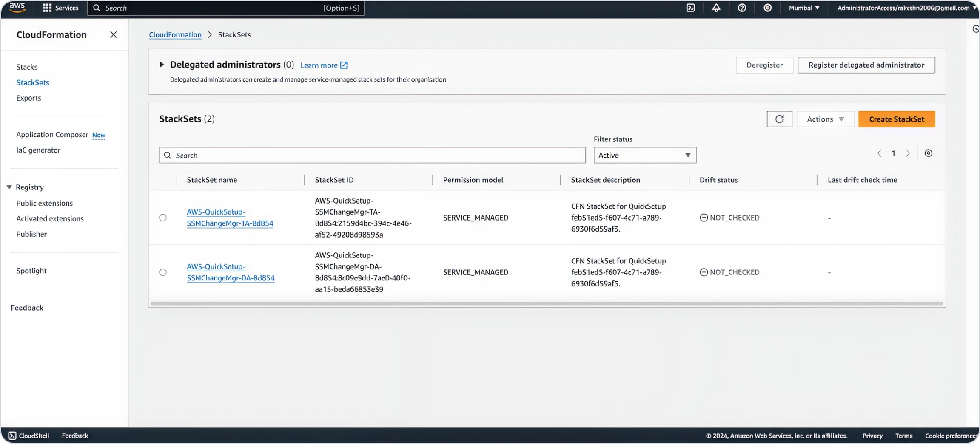980x444 pixels.
Task: Select the SSMChangeMgr-DA-8d8S4 radio button
Action: click(x=163, y=272)
